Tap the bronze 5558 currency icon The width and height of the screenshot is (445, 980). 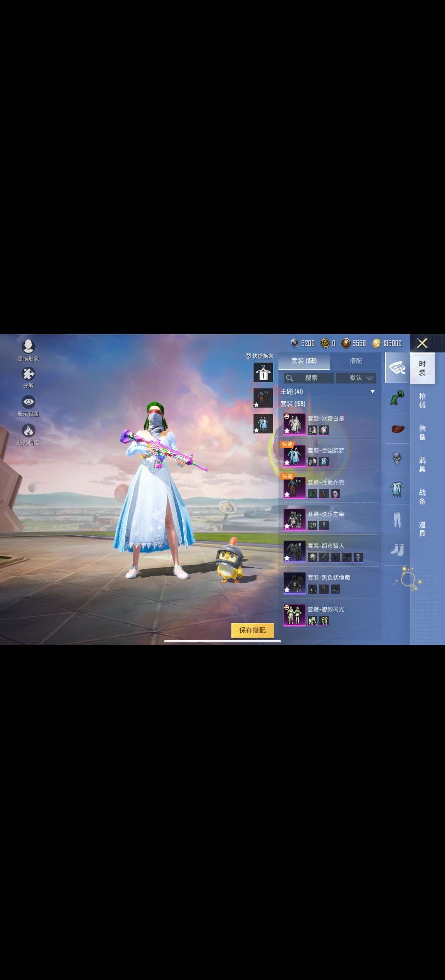point(345,343)
